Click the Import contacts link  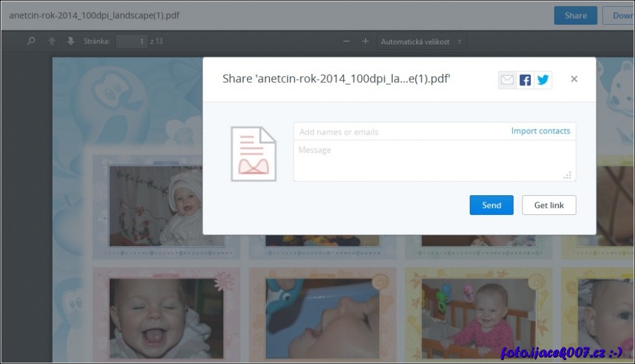pyautogui.click(x=540, y=131)
